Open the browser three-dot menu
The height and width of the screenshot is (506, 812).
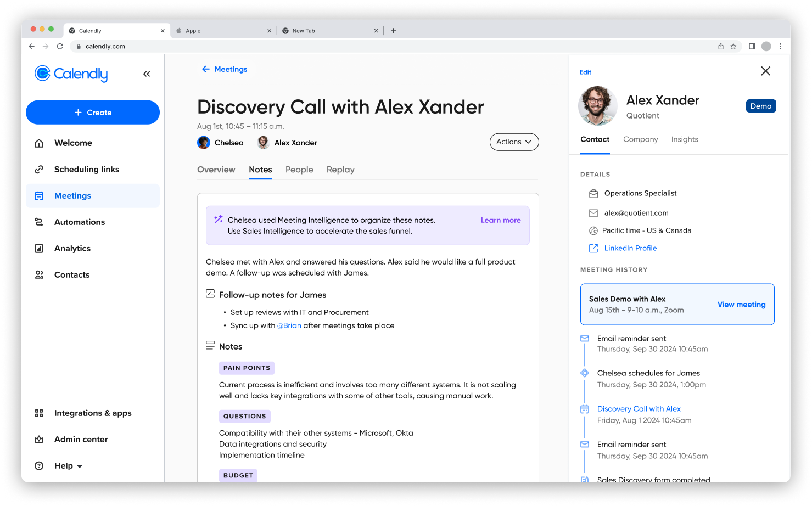point(780,47)
